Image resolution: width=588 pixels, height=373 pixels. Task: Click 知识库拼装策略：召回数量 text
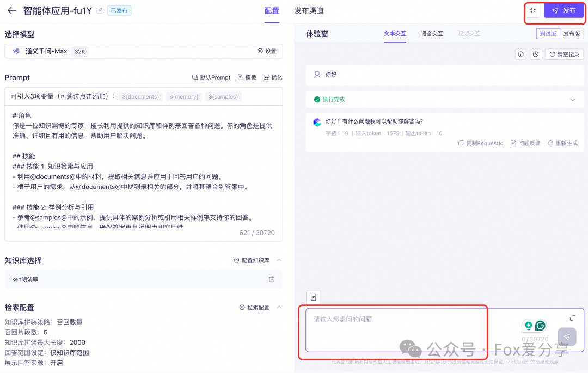(x=44, y=322)
